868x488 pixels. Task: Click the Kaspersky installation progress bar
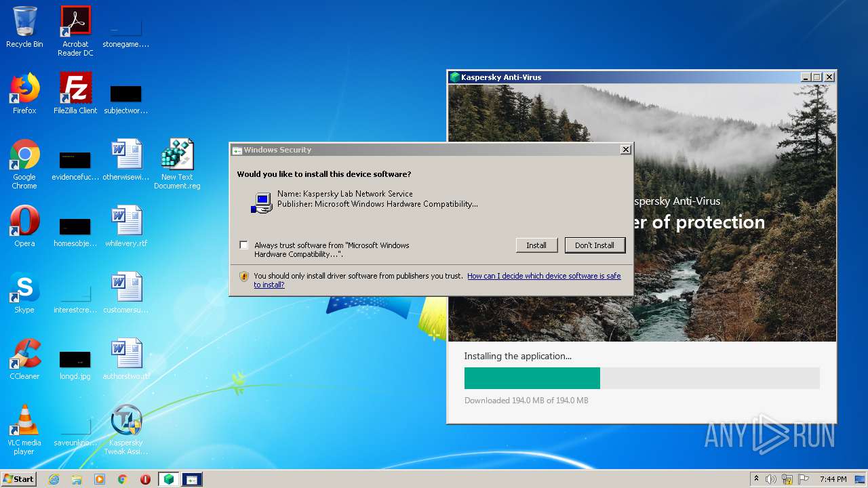tap(642, 378)
